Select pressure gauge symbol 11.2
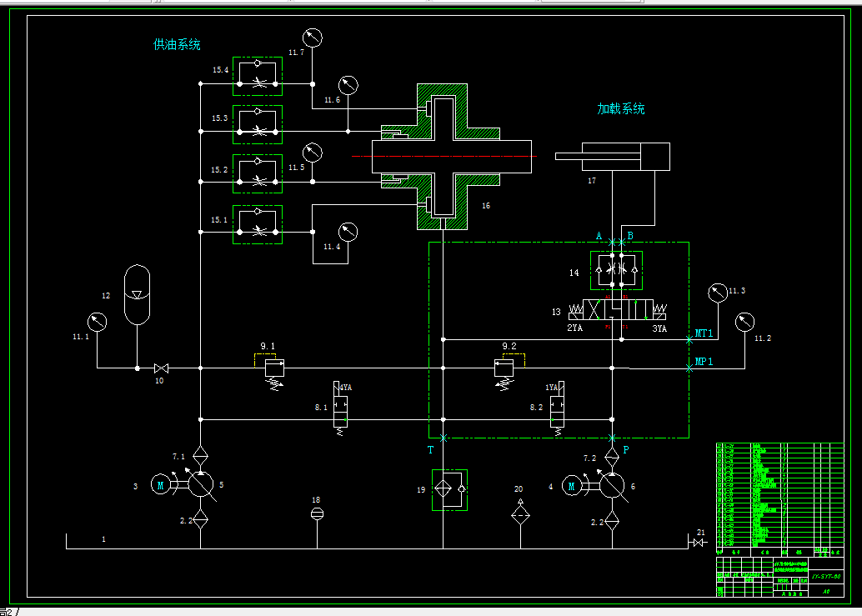This screenshot has height=616, width=862. [x=745, y=322]
